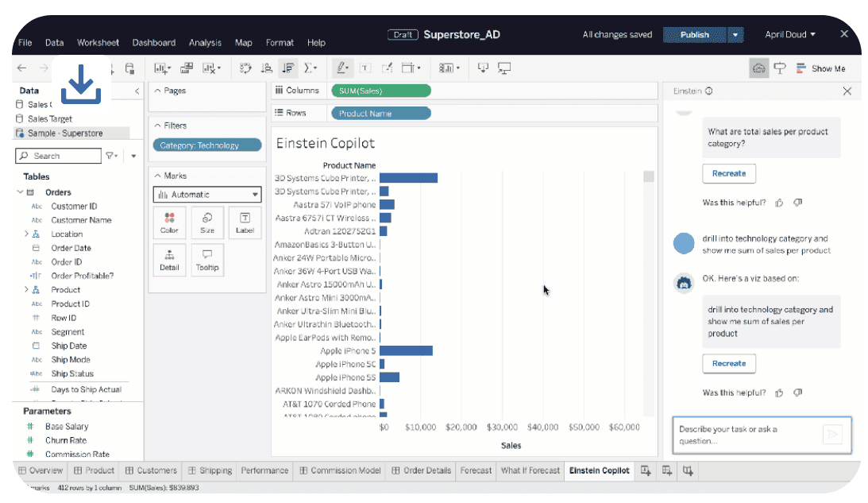
Task: Enter presentation mode via monitor icon
Action: [503, 68]
